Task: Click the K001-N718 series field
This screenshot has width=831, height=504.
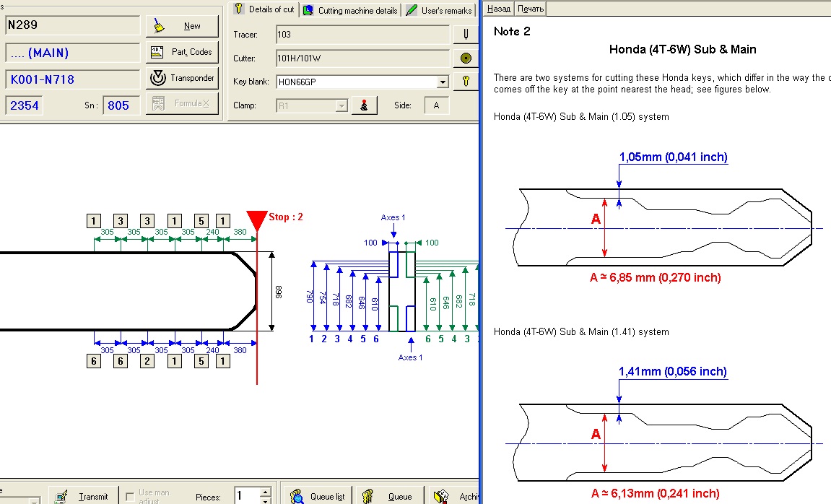Action: 73,79
